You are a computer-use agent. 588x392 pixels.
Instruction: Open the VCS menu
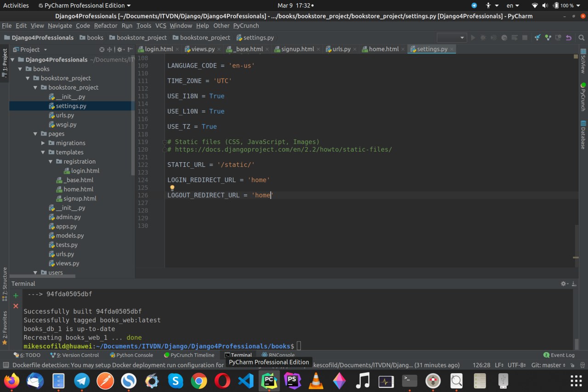pos(161,26)
